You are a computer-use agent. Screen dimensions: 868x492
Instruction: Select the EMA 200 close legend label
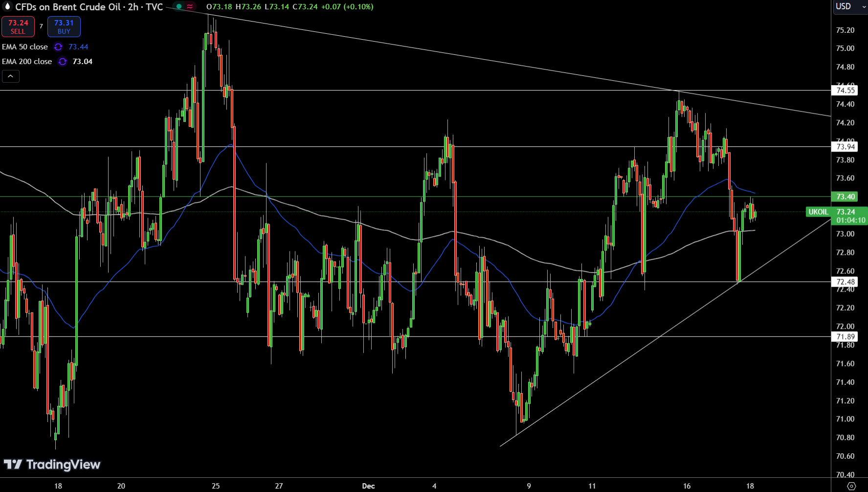click(27, 62)
